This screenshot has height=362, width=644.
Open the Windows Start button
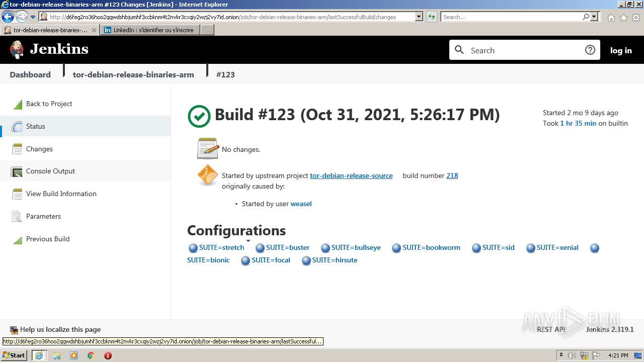coord(14,355)
